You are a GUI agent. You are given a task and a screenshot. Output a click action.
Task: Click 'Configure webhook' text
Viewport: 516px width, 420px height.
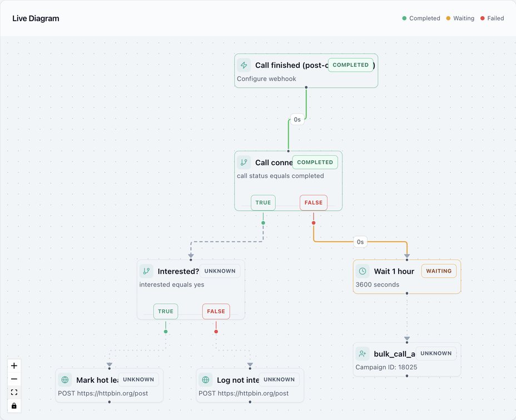[x=266, y=78]
